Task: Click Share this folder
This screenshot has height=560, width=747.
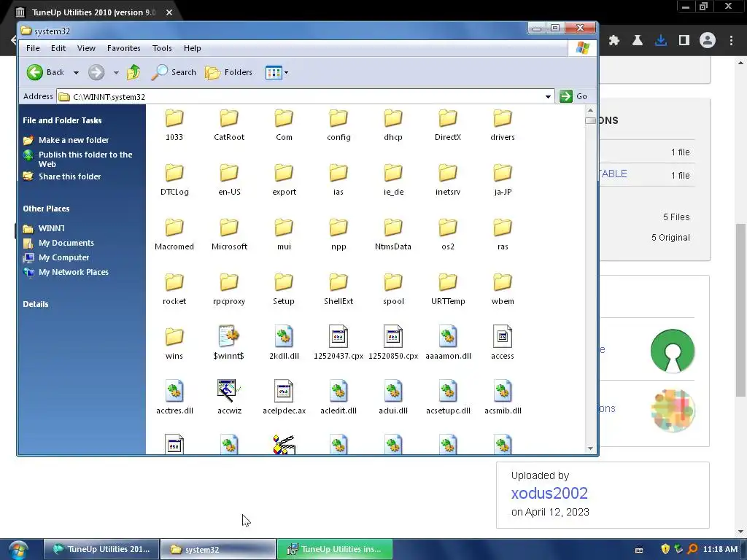Action: point(69,176)
